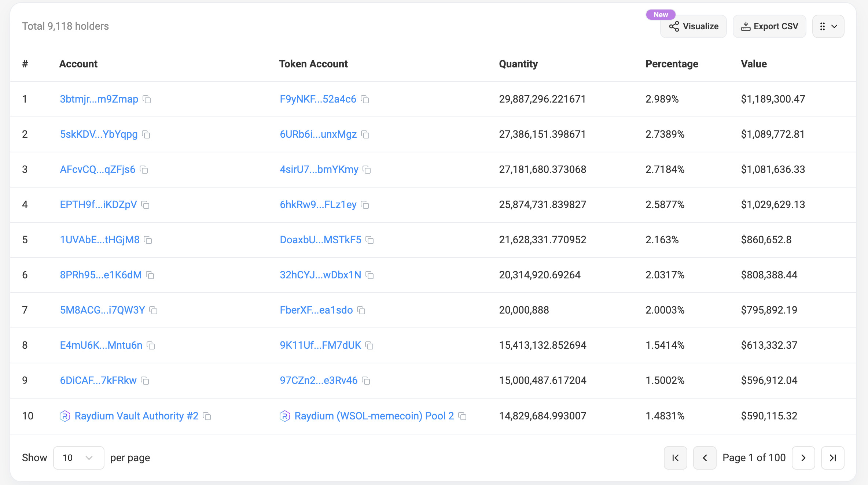The width and height of the screenshot is (868, 485).
Task: Copy token account DoaxbU...MSTkF5
Action: point(369,240)
